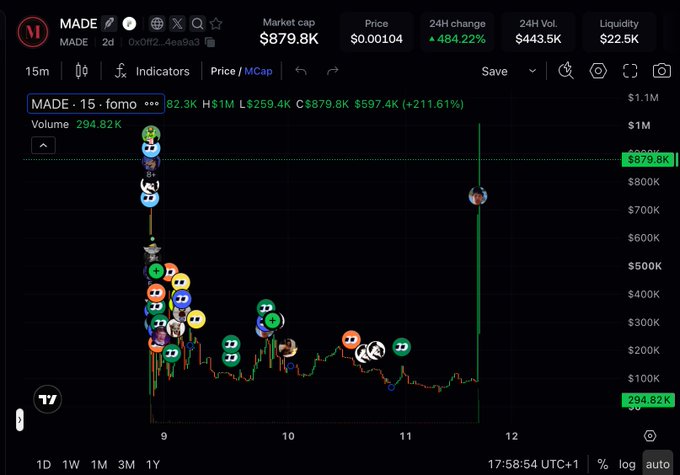Select the 1D date range
Viewport: 680px width, 475px height.
(43, 465)
